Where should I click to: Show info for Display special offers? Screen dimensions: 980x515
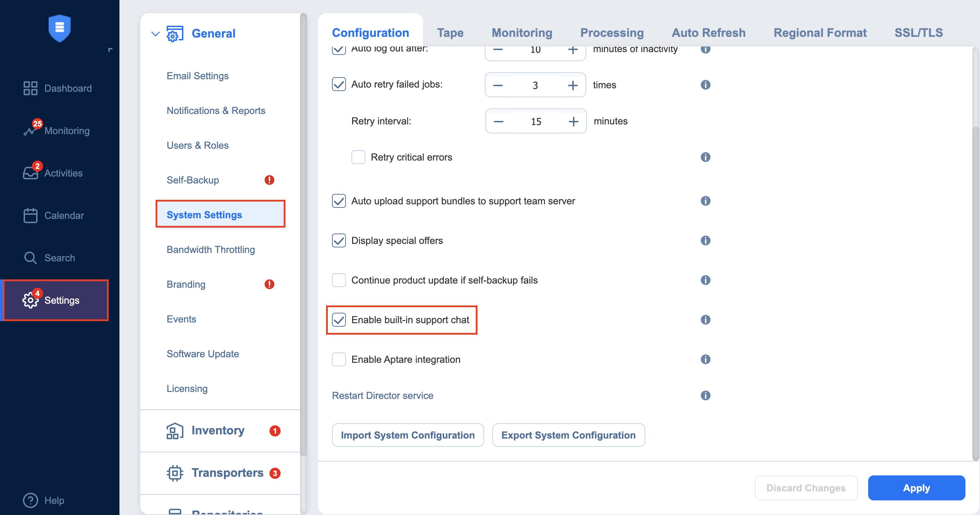coord(705,240)
